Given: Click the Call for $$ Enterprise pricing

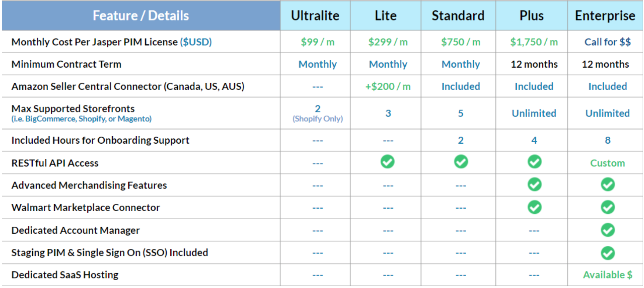Looking at the screenshot, I should pos(608,42).
